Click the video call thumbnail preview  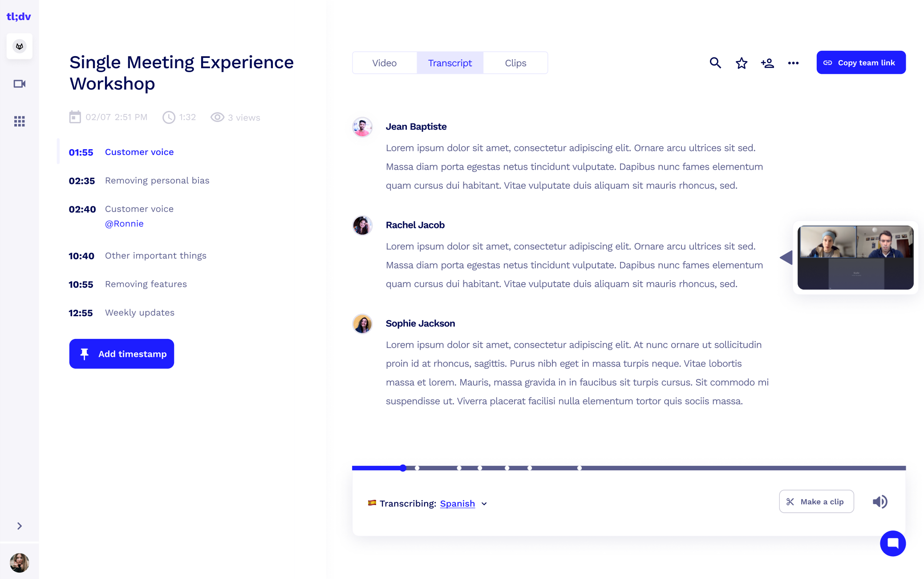(x=855, y=257)
